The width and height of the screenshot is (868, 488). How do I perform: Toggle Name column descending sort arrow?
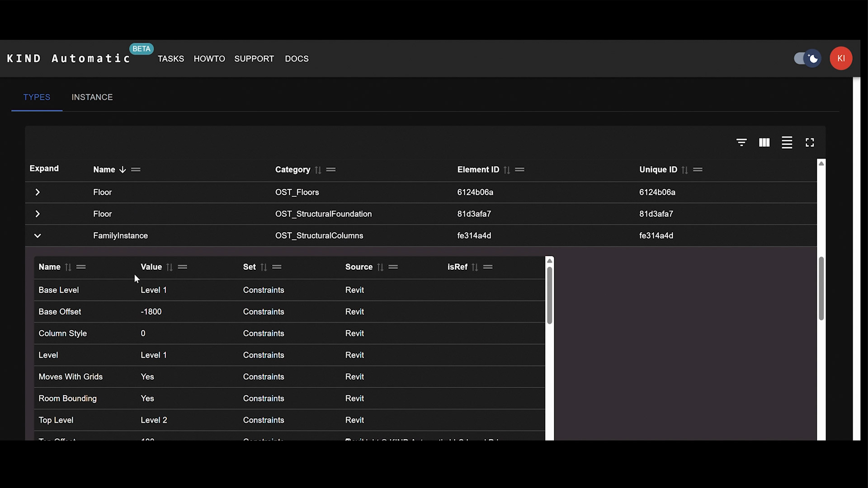pyautogui.click(x=123, y=170)
